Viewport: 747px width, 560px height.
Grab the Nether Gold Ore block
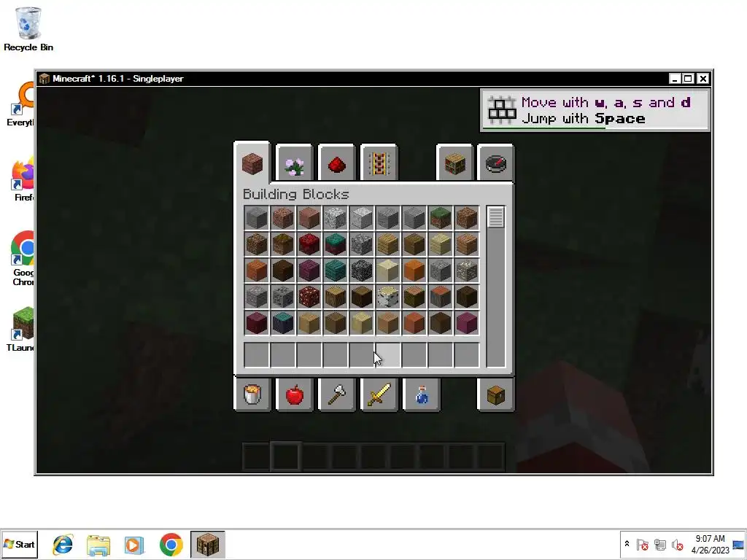[x=309, y=297]
